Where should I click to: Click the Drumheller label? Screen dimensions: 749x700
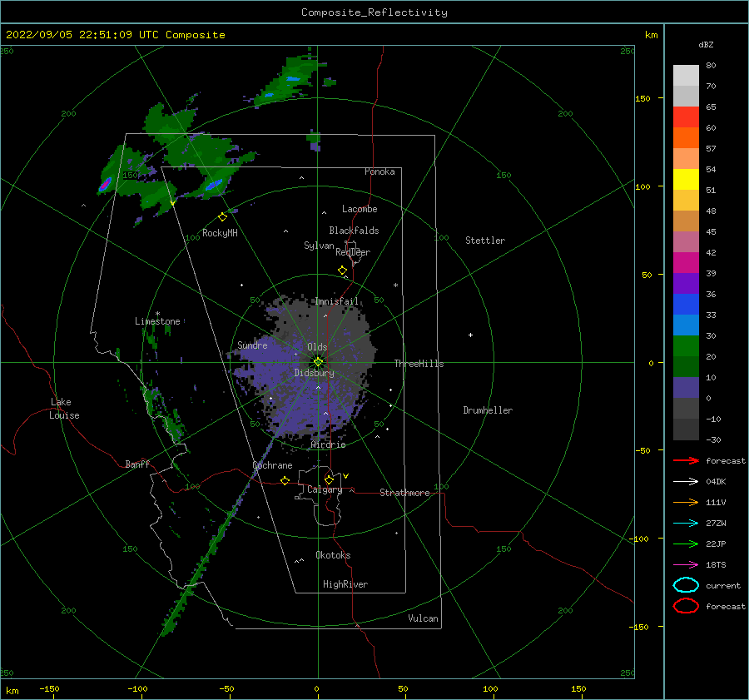point(488,410)
